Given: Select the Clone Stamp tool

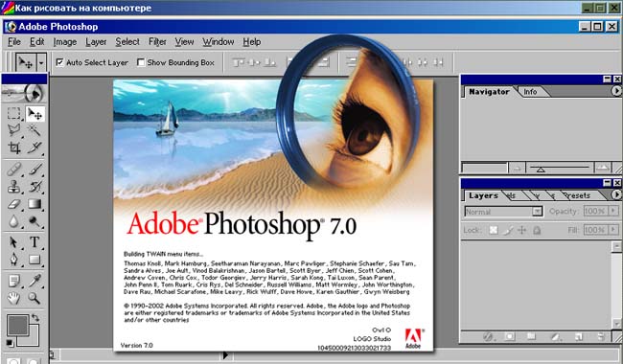Looking at the screenshot, I should click(14, 187).
